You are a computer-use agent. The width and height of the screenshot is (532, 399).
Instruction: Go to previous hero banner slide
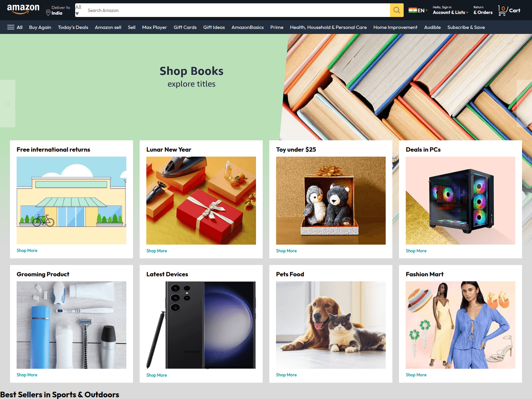point(8,104)
